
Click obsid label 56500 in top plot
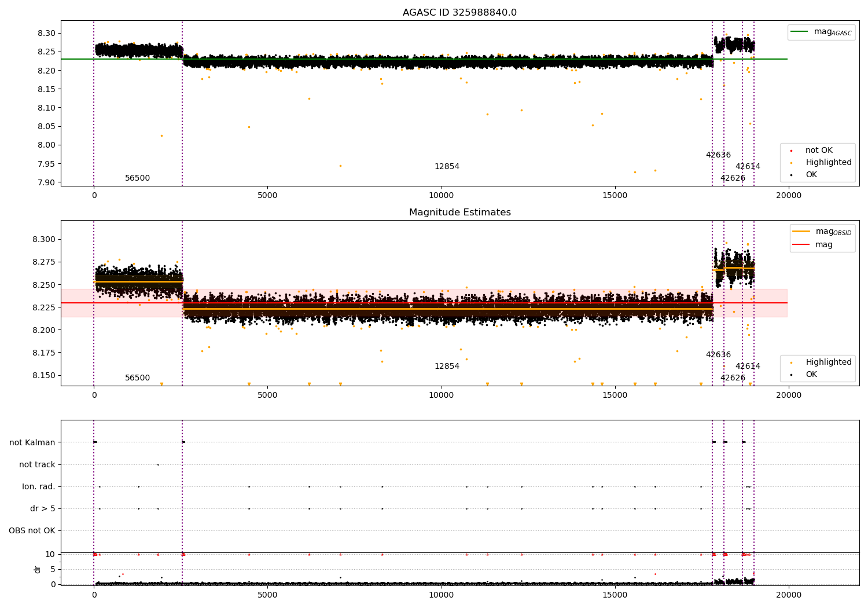click(138, 178)
